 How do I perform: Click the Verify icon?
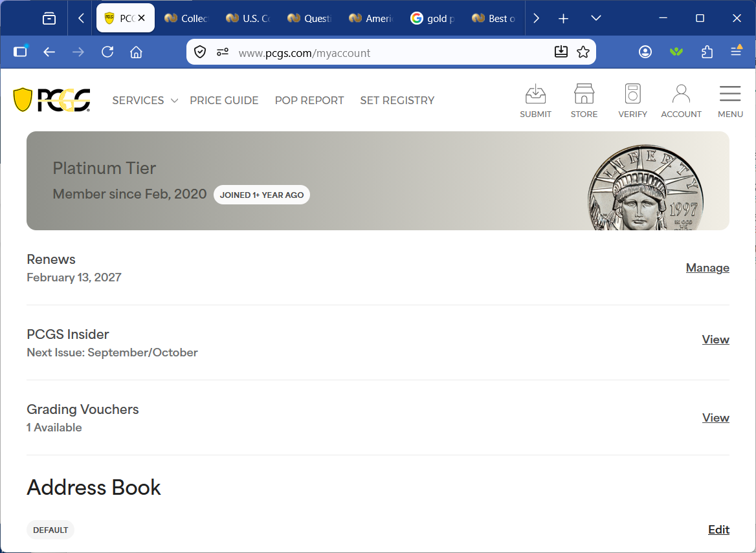632,101
